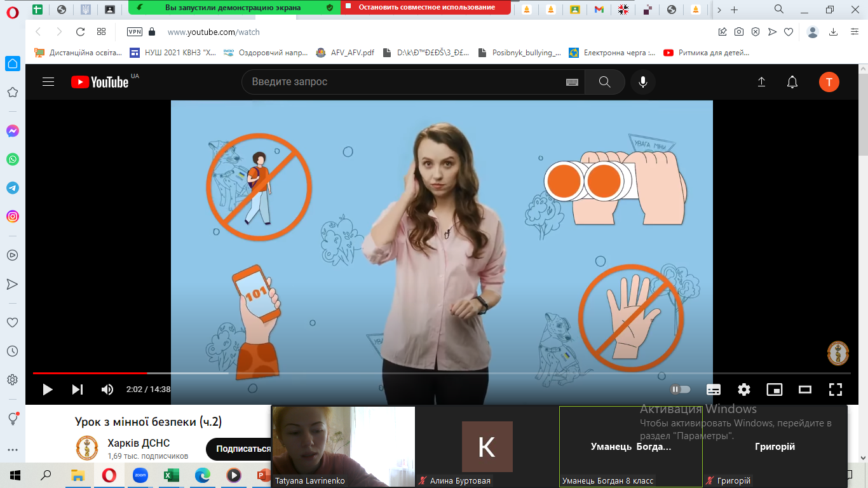Open Opera home sidebar icon
Screen dimensions: 868x488
pyautogui.click(x=13, y=64)
